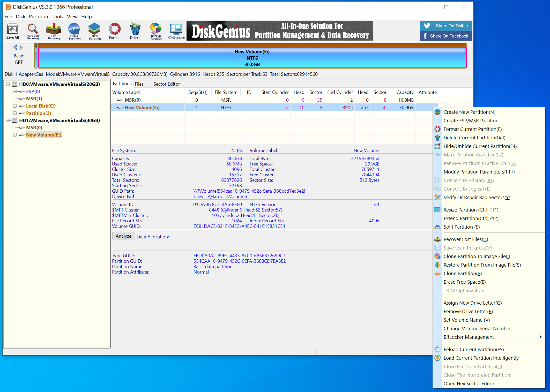550x392 pixels.
Task: Choose Open Hex Sector Editor
Action: coord(469,383)
